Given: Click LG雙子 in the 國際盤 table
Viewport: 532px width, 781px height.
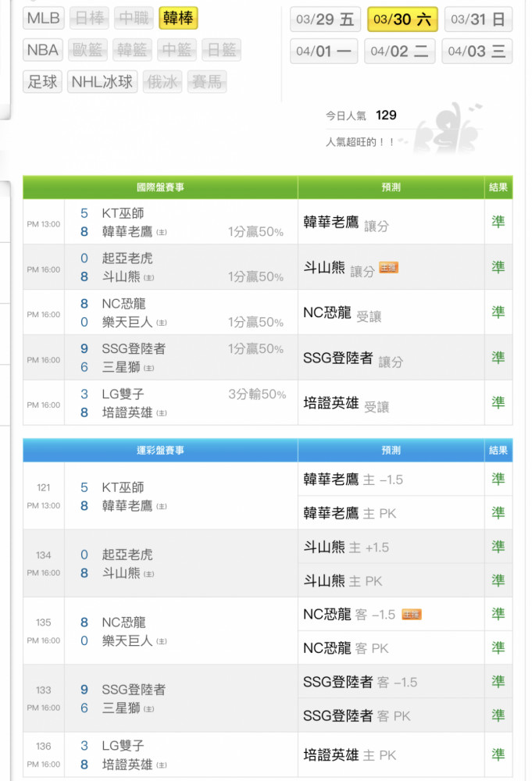Looking at the screenshot, I should pyautogui.click(x=123, y=394).
